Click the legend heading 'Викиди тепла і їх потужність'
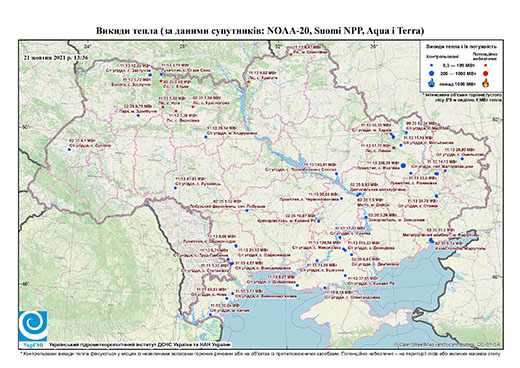Screen dimensions: 520x368 pyautogui.click(x=462, y=47)
